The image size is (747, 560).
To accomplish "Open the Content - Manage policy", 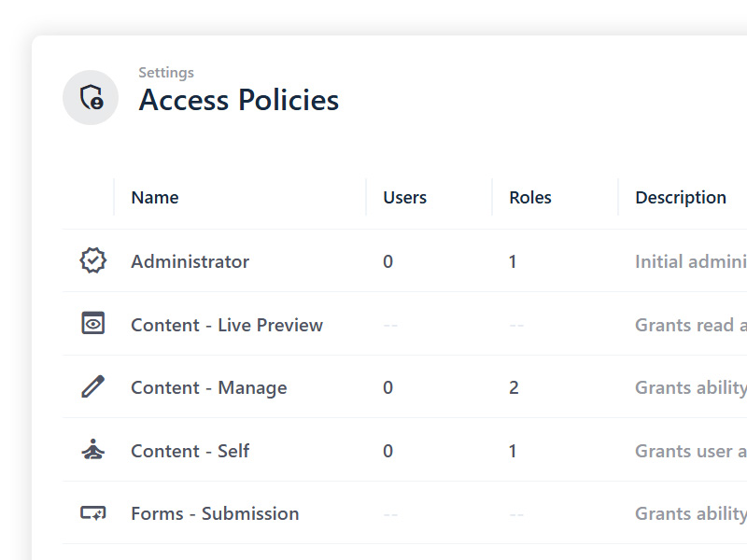I will [209, 388].
